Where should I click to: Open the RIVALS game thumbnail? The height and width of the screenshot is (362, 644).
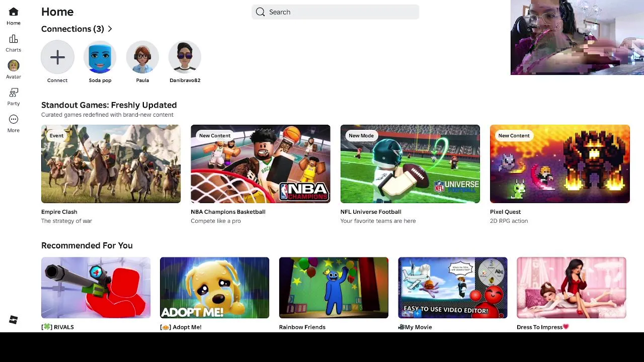96,288
